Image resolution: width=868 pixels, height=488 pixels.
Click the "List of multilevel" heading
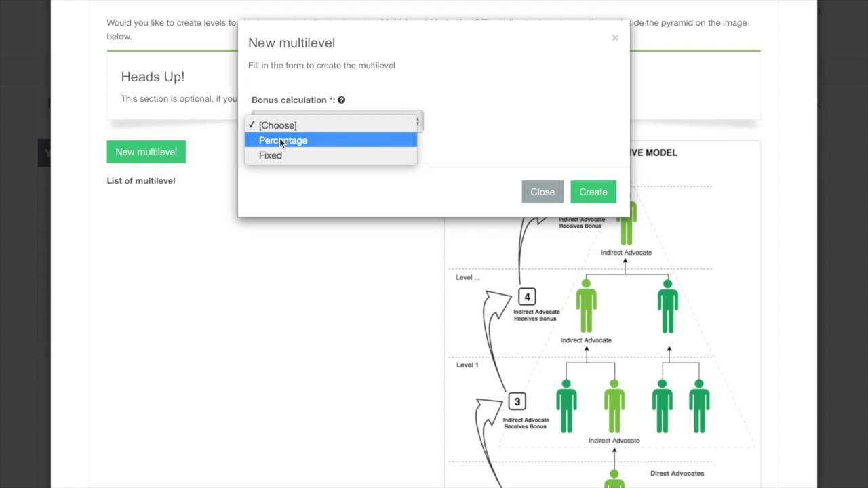coord(141,180)
